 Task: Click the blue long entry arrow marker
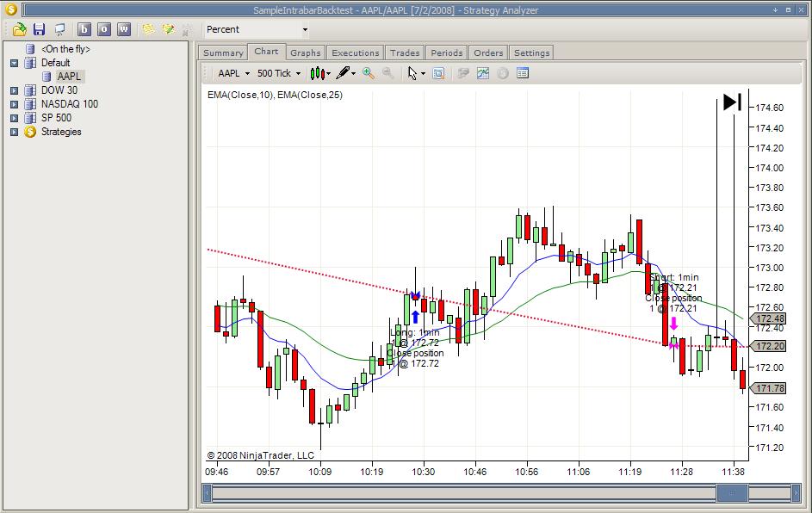point(415,317)
